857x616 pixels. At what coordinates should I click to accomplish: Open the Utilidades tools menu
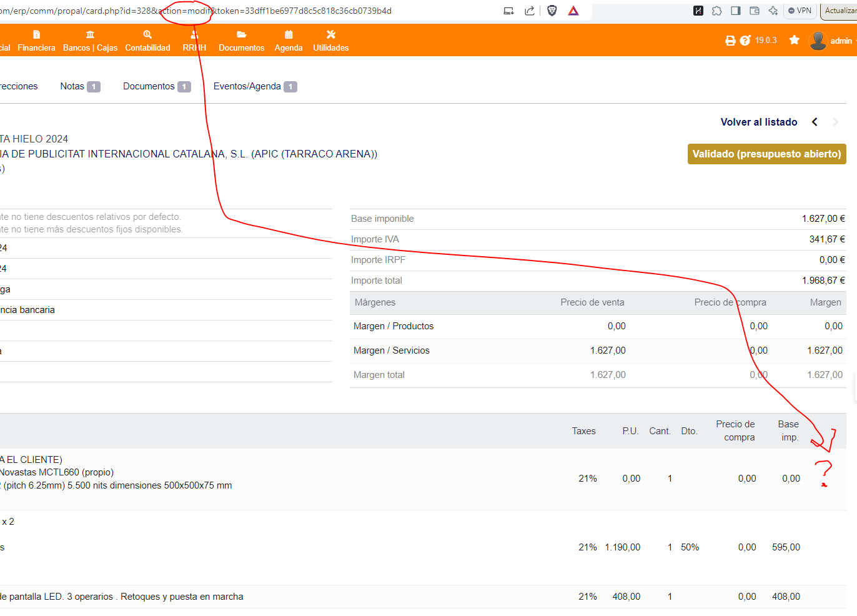point(330,41)
